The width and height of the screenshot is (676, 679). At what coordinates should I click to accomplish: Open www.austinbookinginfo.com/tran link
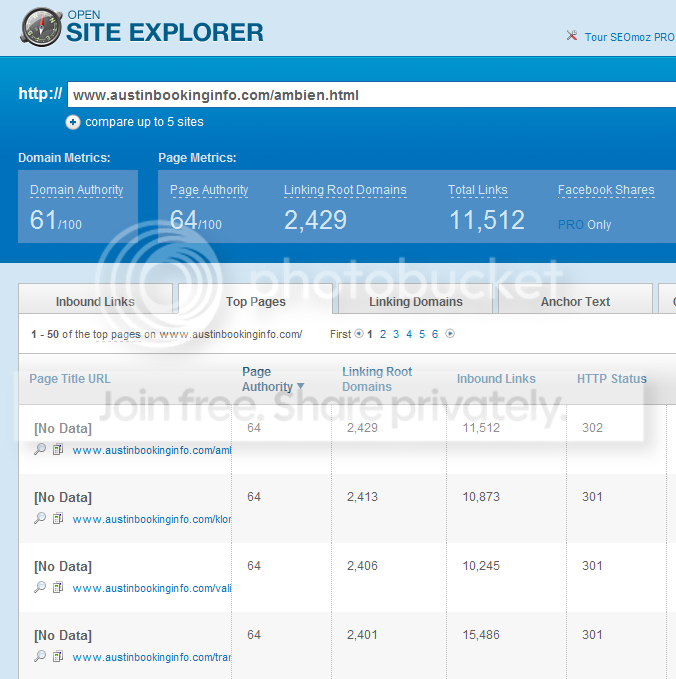pos(152,657)
